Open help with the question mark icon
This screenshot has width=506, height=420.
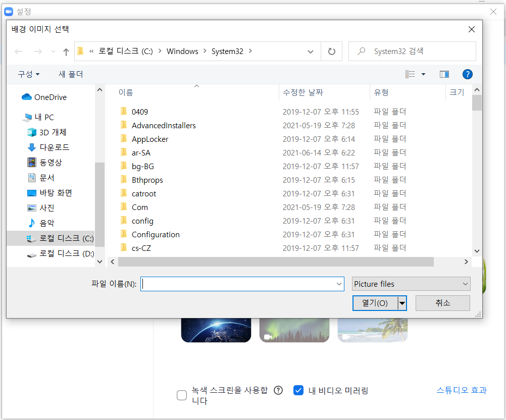pos(467,74)
